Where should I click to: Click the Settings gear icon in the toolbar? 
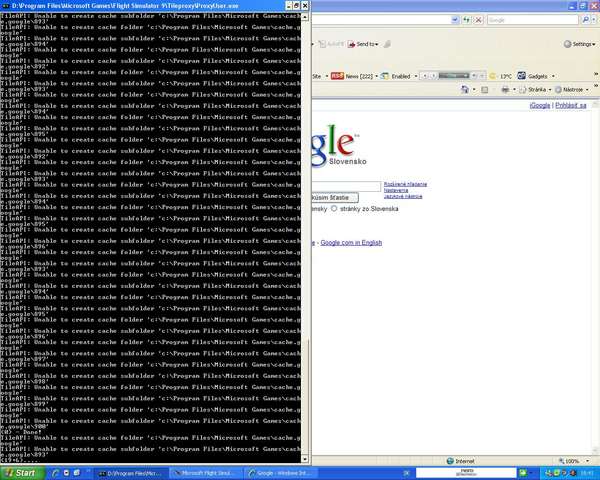[x=567, y=44]
